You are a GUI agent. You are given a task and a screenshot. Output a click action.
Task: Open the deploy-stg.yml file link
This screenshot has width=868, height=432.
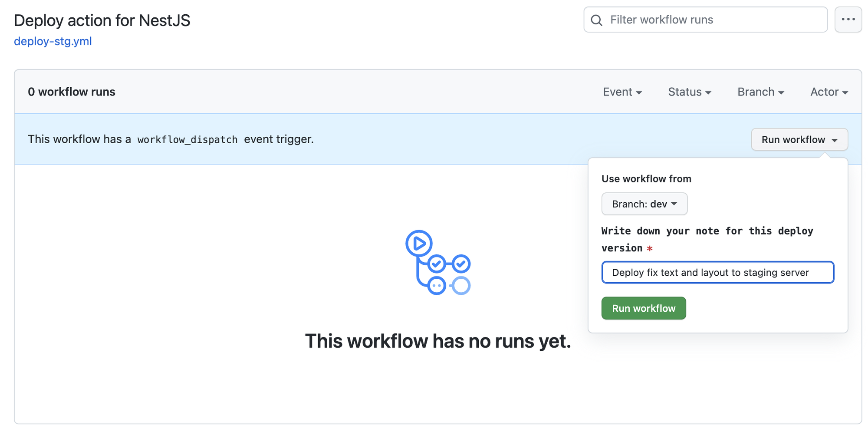tap(53, 41)
